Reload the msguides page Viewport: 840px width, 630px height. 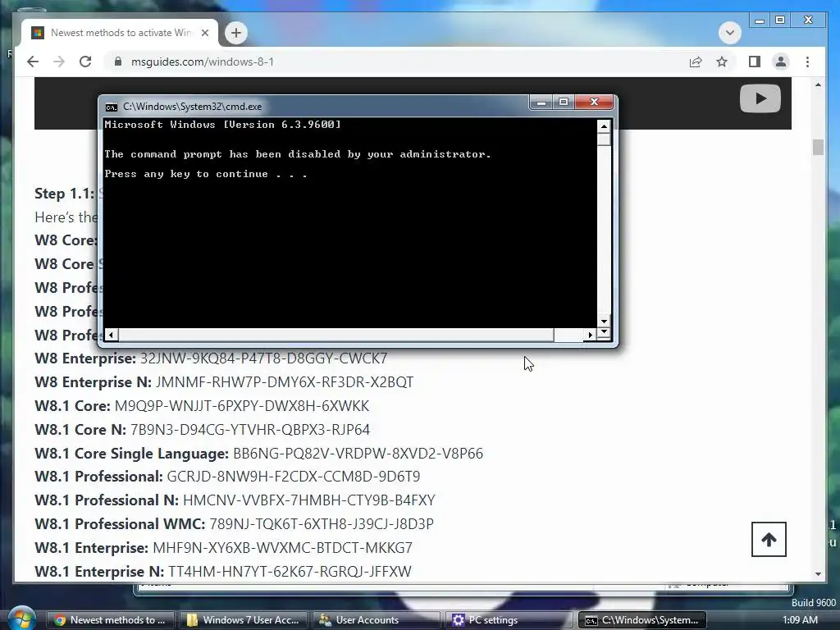pos(85,62)
